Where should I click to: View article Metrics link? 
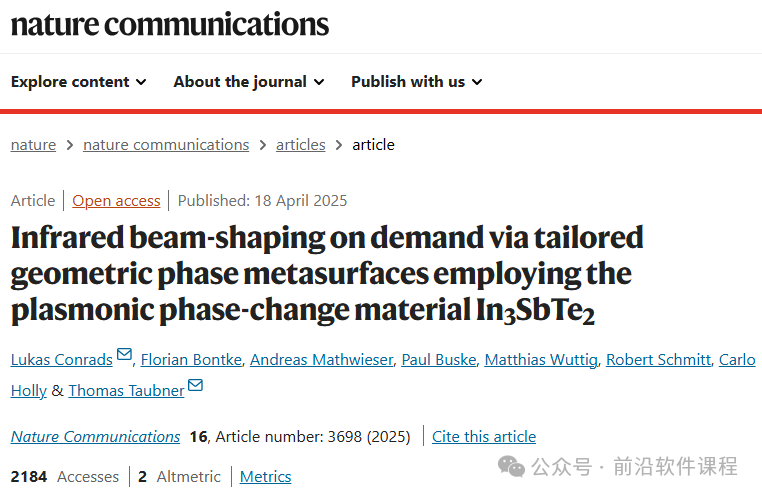pyautogui.click(x=265, y=477)
